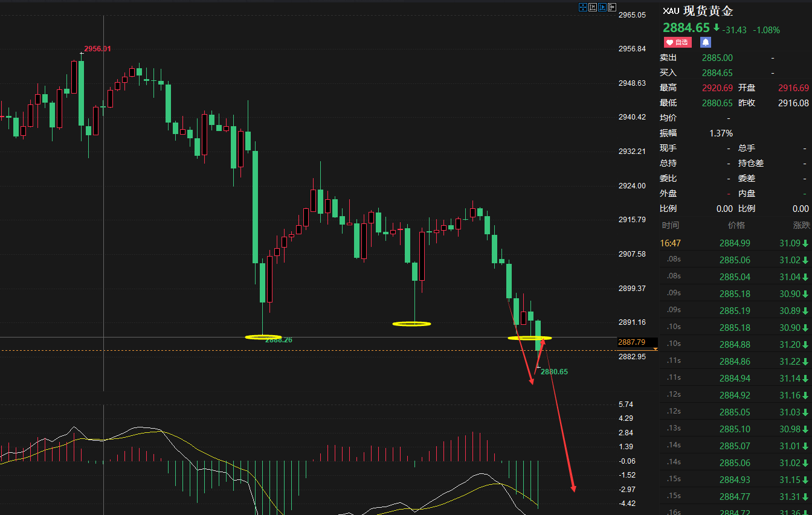Click the 2880.65 low price label on chart
The width and height of the screenshot is (812, 515).
(x=554, y=372)
